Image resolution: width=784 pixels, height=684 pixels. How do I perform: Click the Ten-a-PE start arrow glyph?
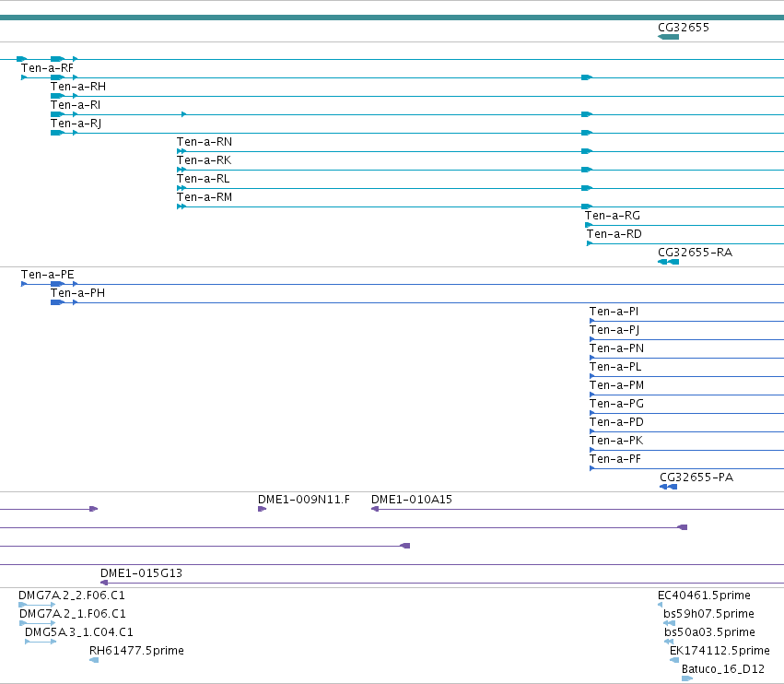24,284
